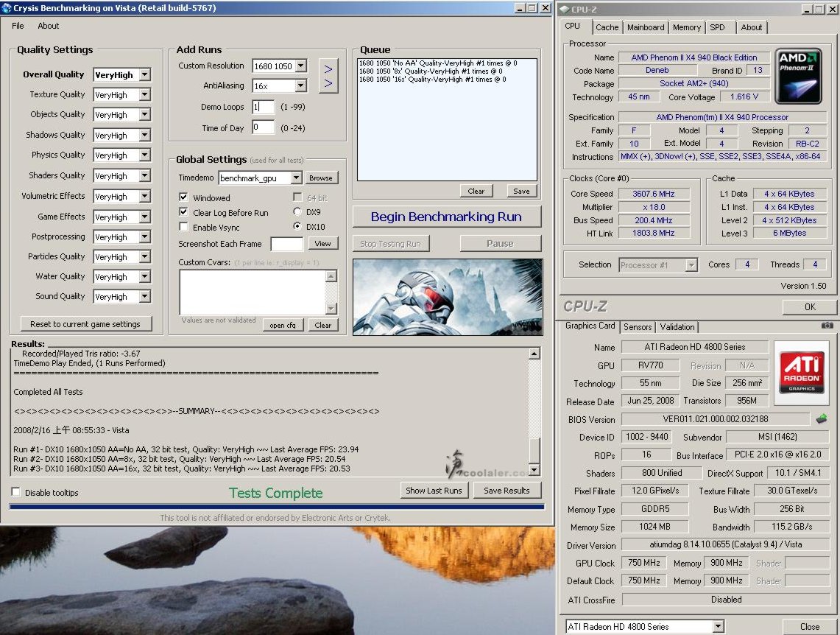Click Save Results button

[x=507, y=491]
